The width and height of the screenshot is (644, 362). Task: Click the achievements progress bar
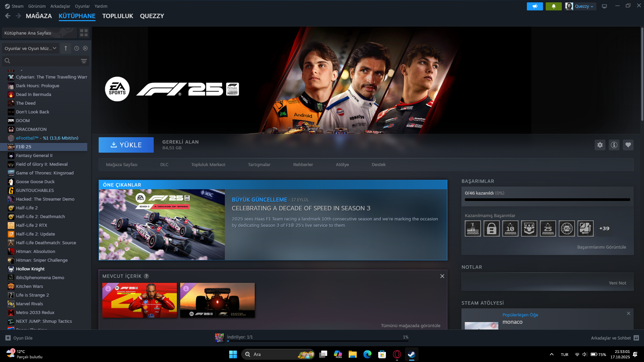(x=547, y=200)
